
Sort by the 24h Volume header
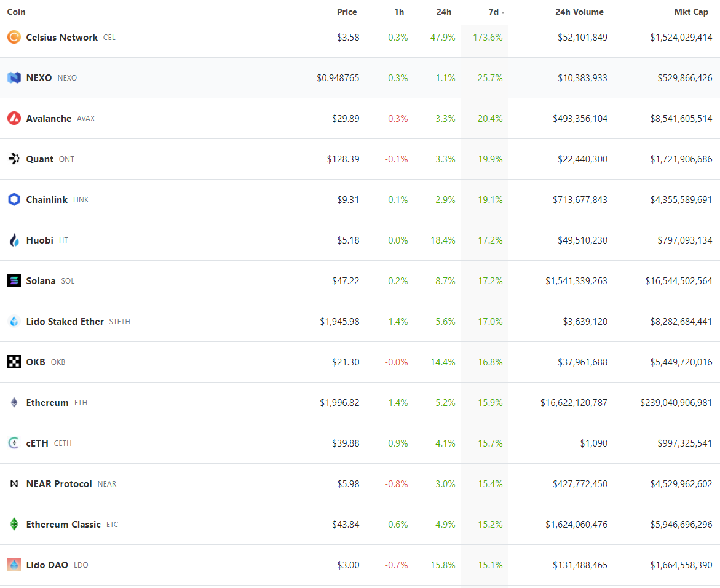[x=579, y=12]
